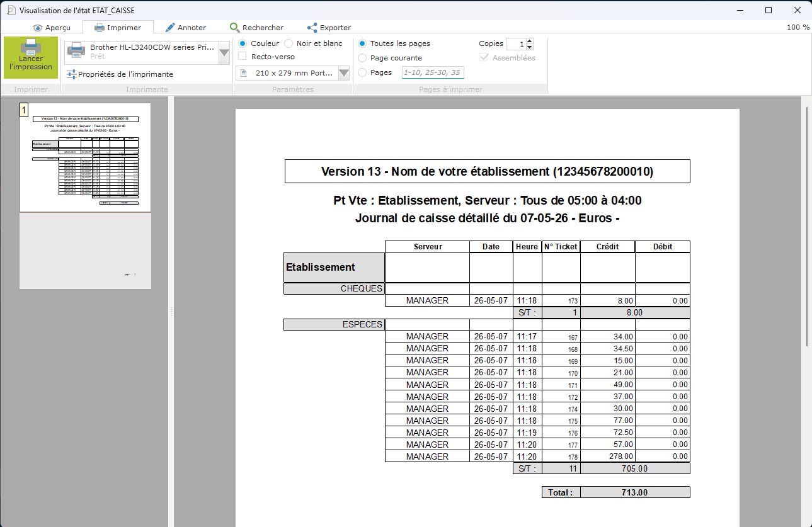Expand the 210 x 279 mm paper dropdown
Image resolution: width=812 pixels, height=527 pixels.
(343, 73)
